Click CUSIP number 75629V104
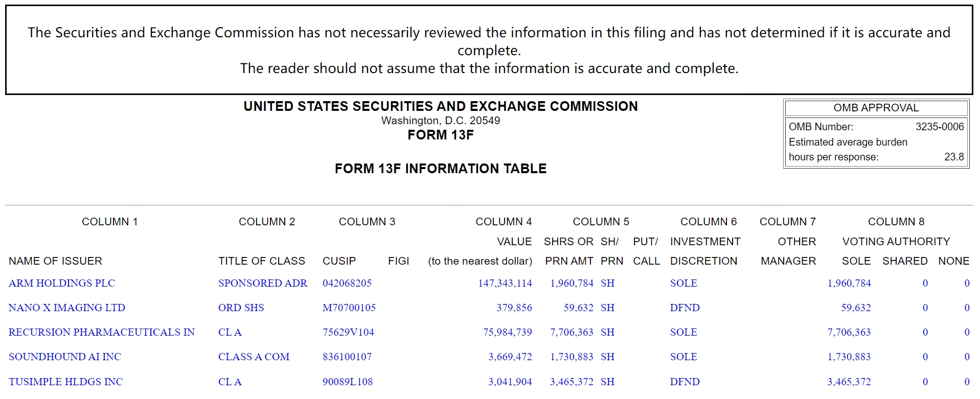The height and width of the screenshot is (399, 980). point(348,332)
